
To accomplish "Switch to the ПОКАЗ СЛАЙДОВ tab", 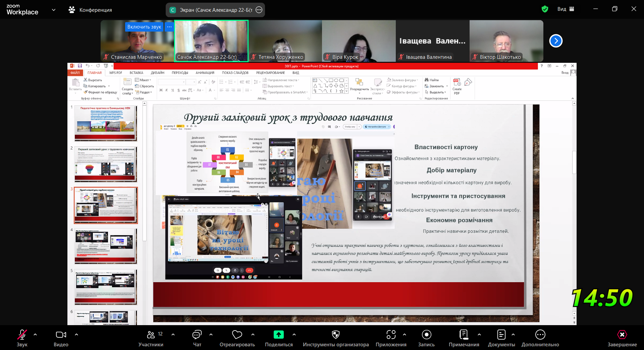I will pos(235,73).
